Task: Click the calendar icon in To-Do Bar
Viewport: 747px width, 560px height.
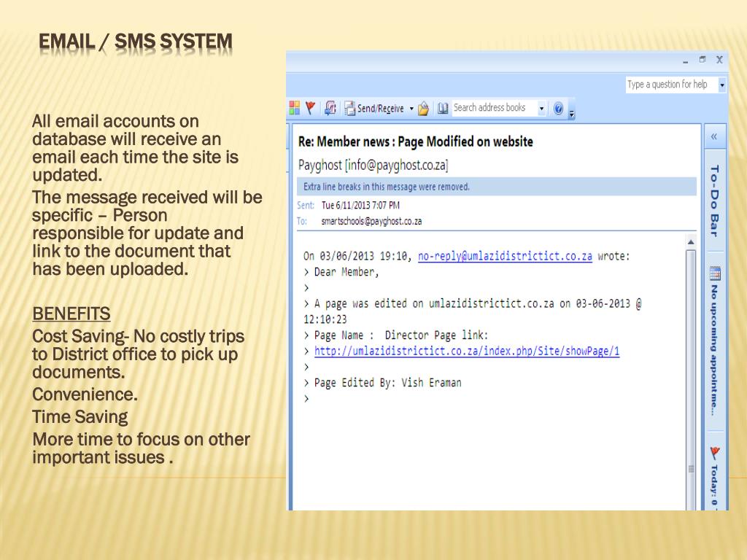Action: pos(715,273)
